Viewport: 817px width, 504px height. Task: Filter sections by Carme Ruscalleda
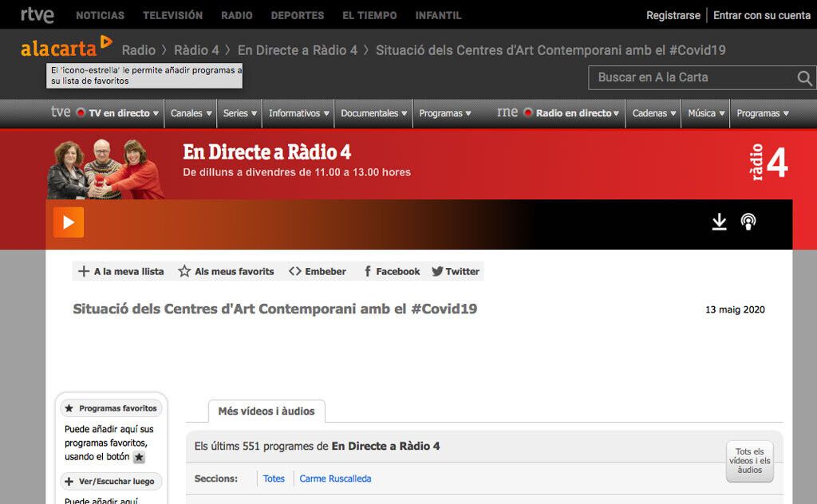[335, 478]
